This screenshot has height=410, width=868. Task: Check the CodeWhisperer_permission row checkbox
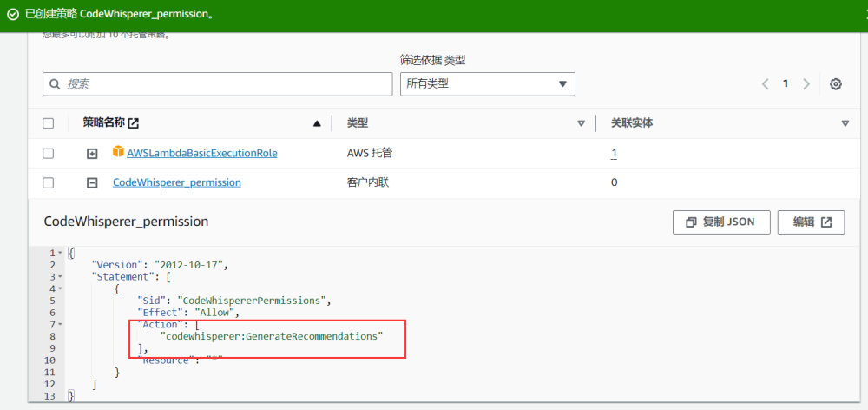coord(48,182)
